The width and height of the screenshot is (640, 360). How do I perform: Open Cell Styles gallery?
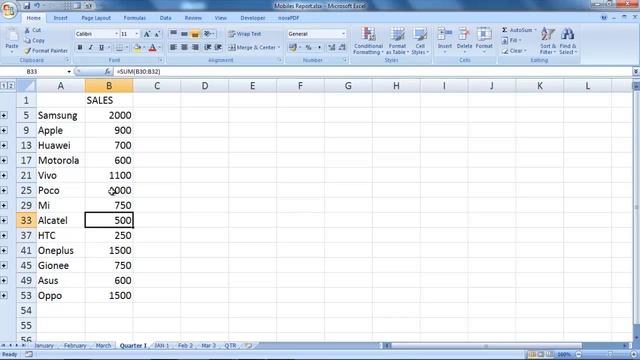[420, 41]
